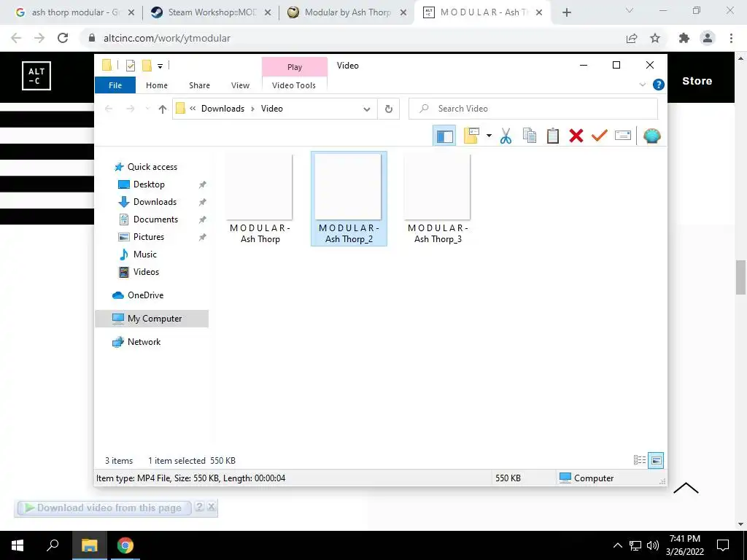Viewport: 747px width, 560px height.
Task: Click the red X Delete icon
Action: pyautogui.click(x=576, y=136)
